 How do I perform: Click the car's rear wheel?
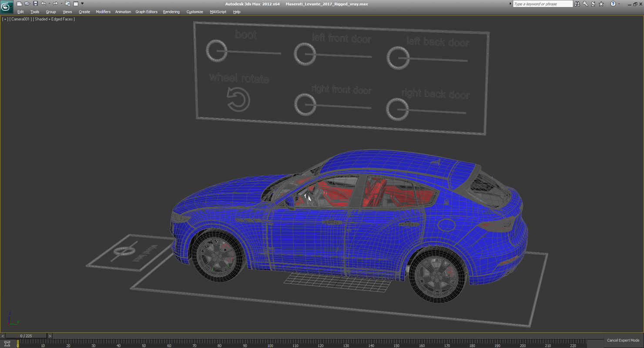438,275
